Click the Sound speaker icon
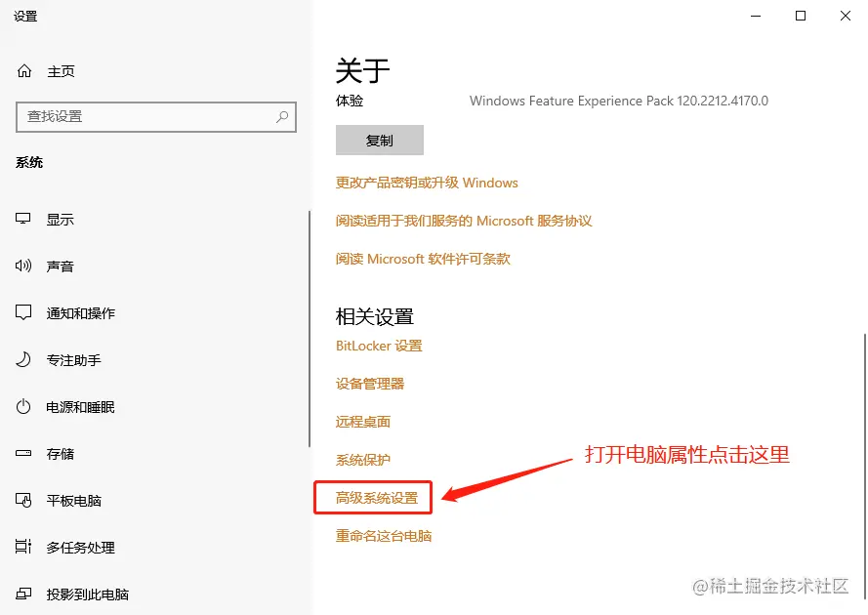Image resolution: width=868 pixels, height=615 pixels. coord(23,266)
